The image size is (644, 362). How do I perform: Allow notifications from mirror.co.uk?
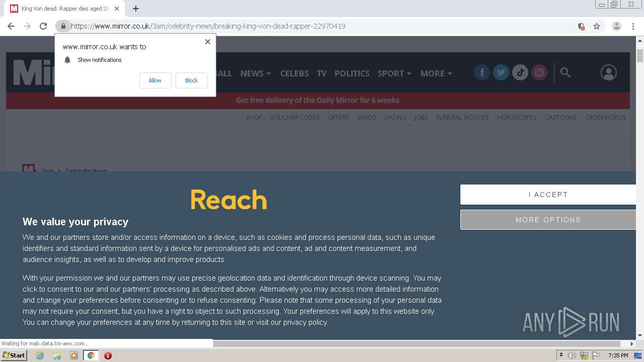[x=155, y=80]
